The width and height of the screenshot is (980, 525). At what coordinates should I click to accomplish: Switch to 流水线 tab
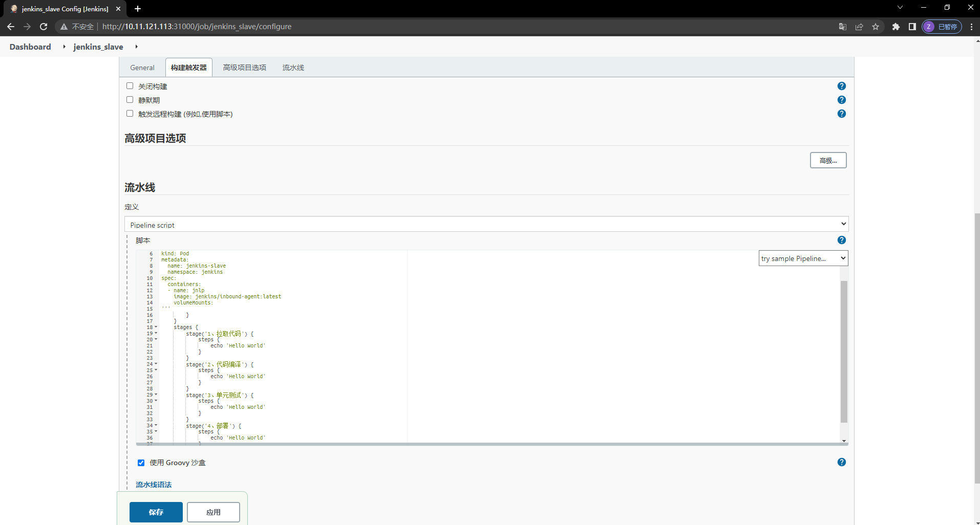(293, 68)
